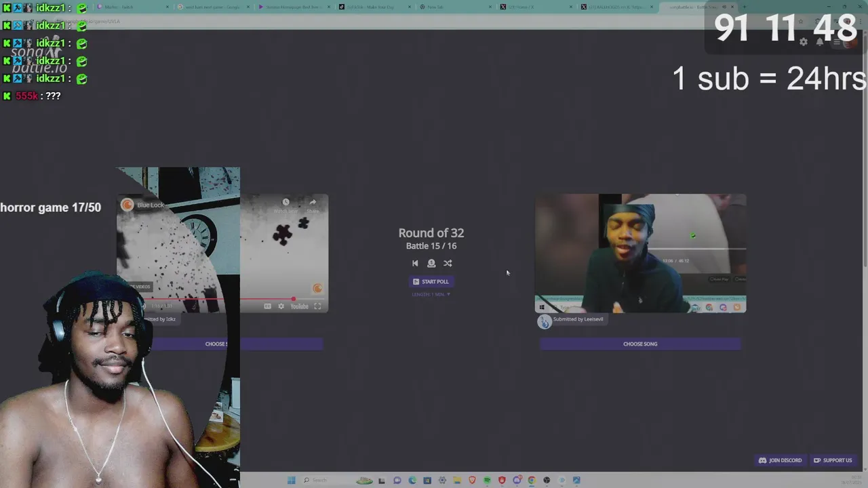The height and width of the screenshot is (488, 868).
Task: Join the Discord server
Action: pyautogui.click(x=780, y=460)
